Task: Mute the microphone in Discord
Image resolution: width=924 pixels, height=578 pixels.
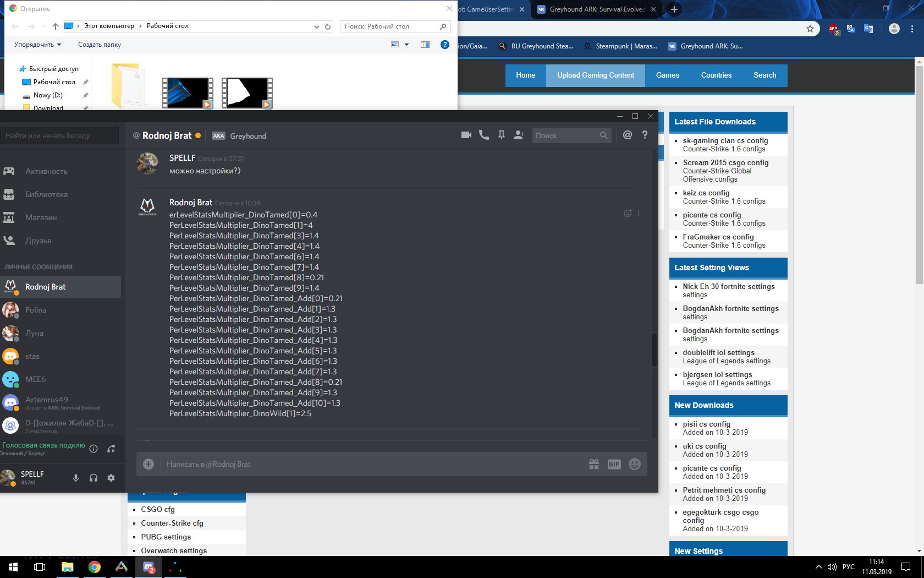Action: pyautogui.click(x=76, y=478)
